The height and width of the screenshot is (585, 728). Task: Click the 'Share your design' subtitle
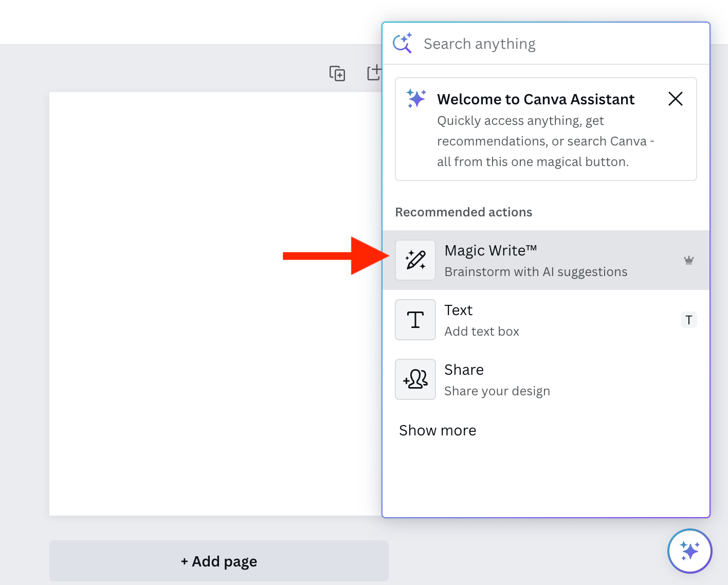click(497, 391)
